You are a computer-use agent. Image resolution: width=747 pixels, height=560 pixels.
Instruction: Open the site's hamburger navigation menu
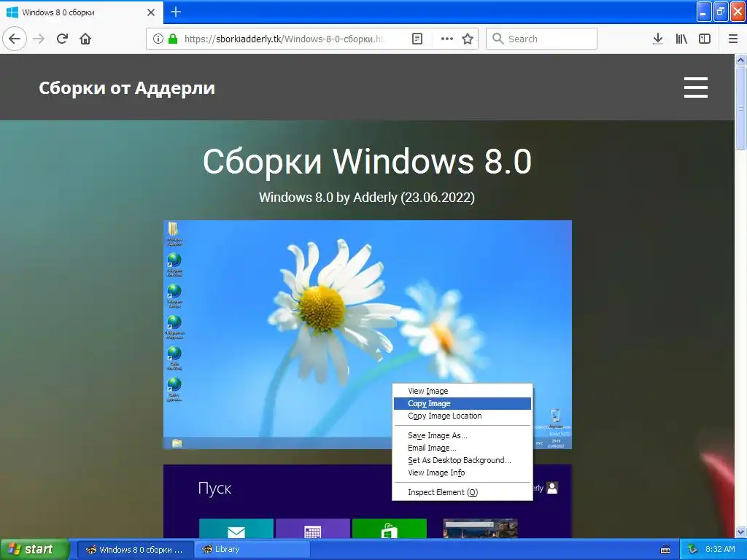pos(695,87)
